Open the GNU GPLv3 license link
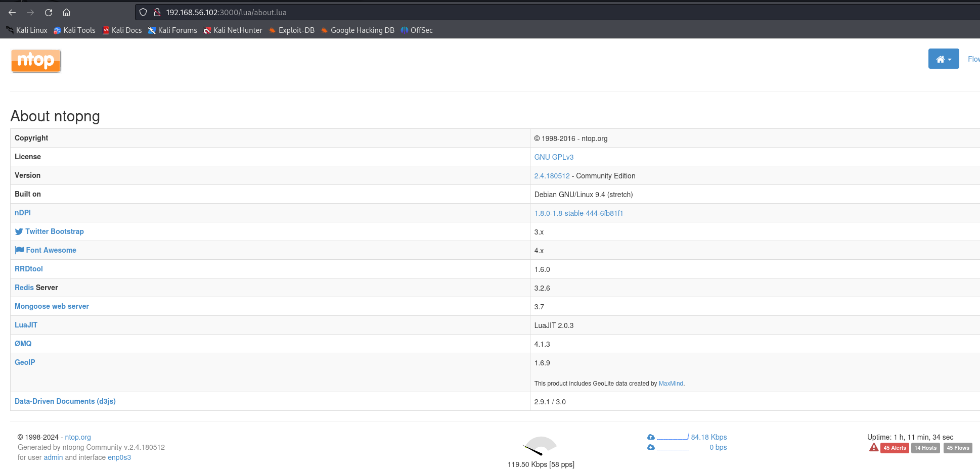The width and height of the screenshot is (980, 471). [554, 157]
